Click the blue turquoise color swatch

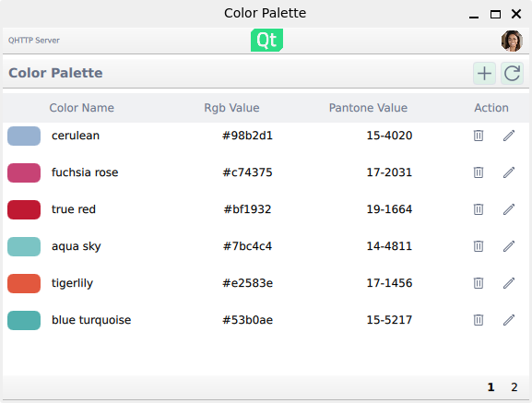coord(24,320)
